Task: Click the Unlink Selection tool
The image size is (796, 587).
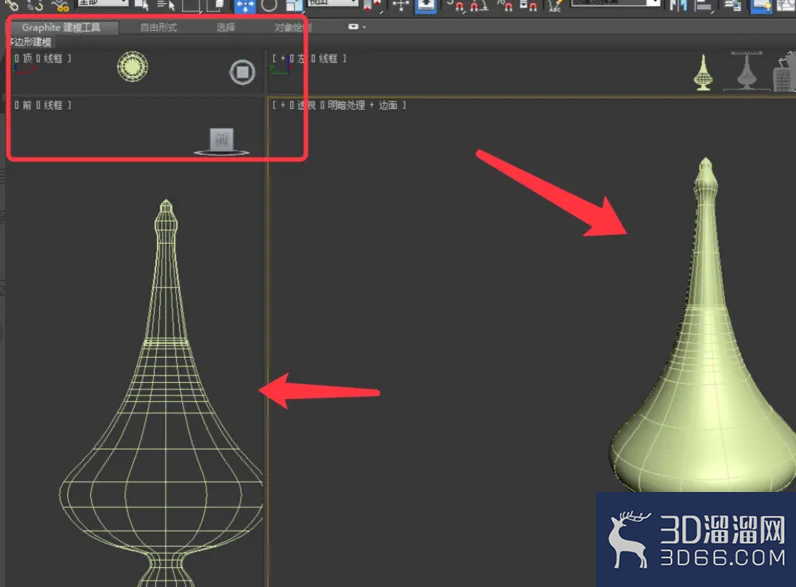Action: tap(35, 5)
